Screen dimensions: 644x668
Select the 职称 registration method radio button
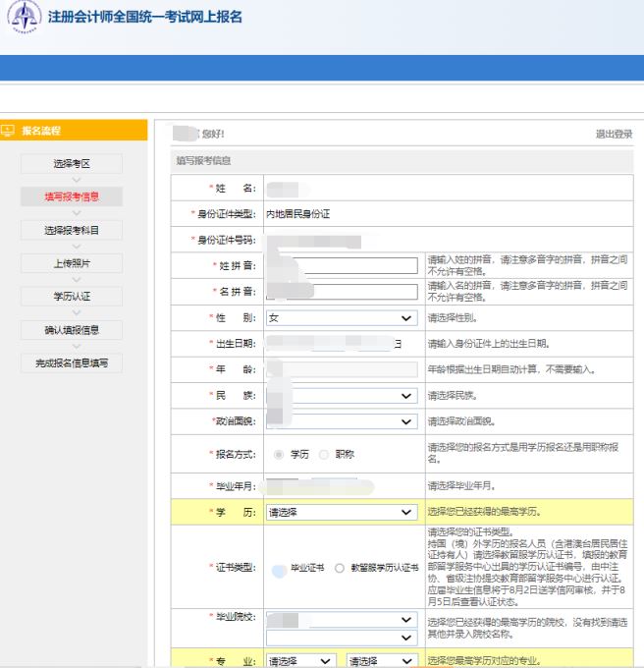324,454
